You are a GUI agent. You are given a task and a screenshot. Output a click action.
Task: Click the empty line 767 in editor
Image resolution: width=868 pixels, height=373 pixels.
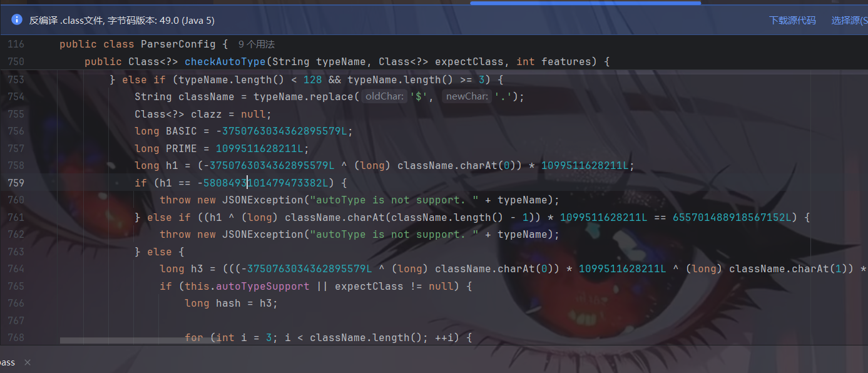tap(375, 320)
